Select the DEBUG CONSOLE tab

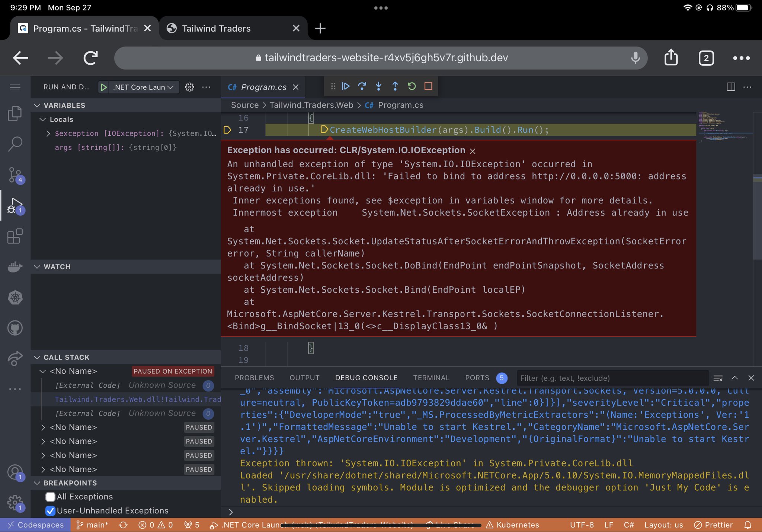(x=366, y=378)
